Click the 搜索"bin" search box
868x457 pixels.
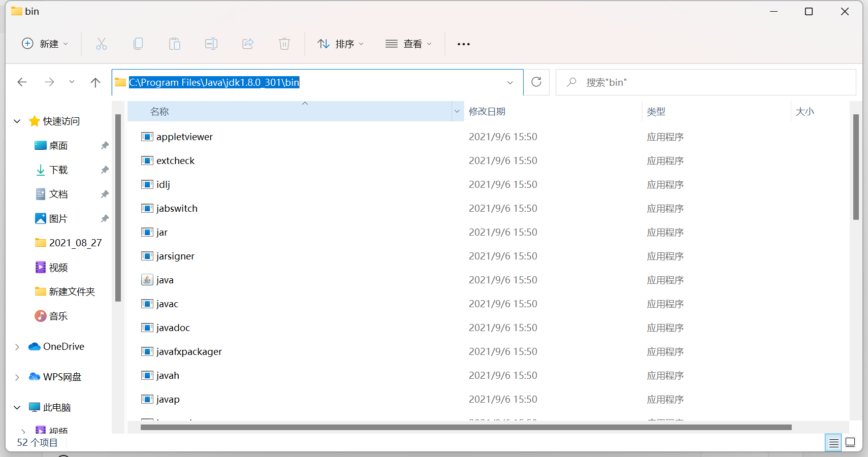click(706, 82)
